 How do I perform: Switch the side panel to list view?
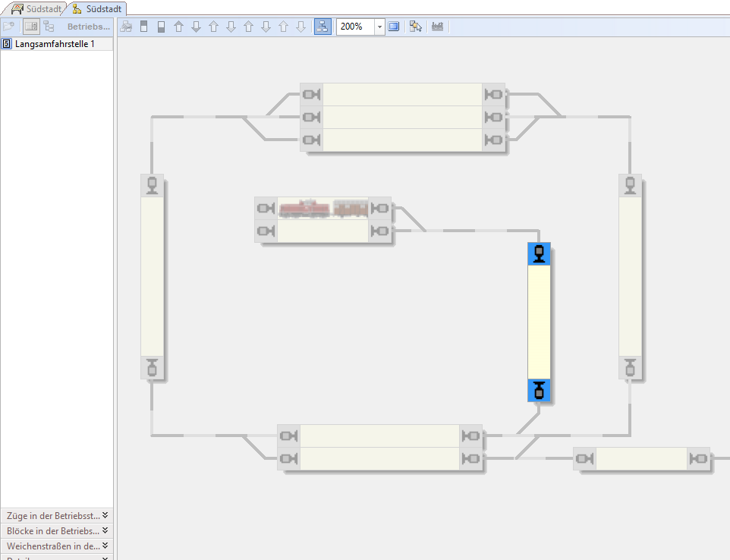coord(31,27)
